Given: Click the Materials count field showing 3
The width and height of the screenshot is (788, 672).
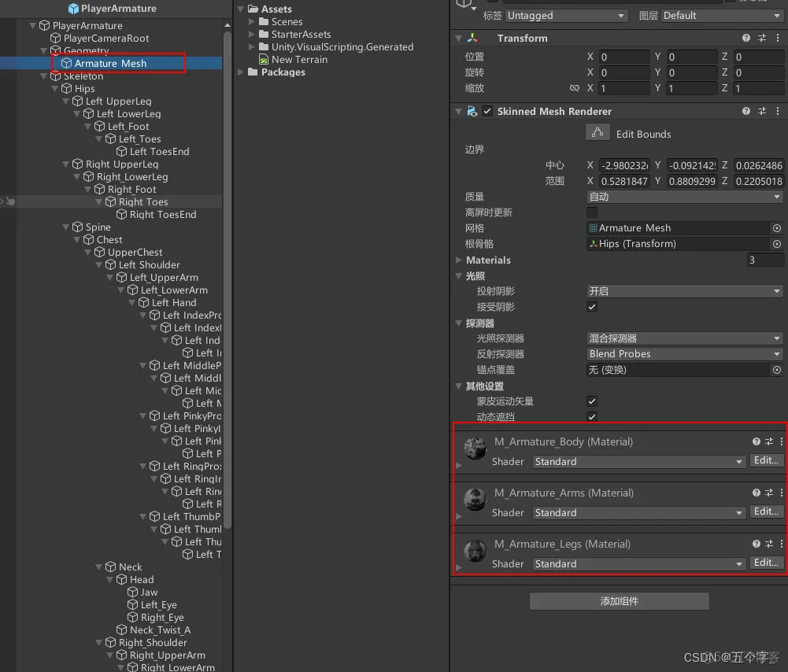Looking at the screenshot, I should coord(765,260).
